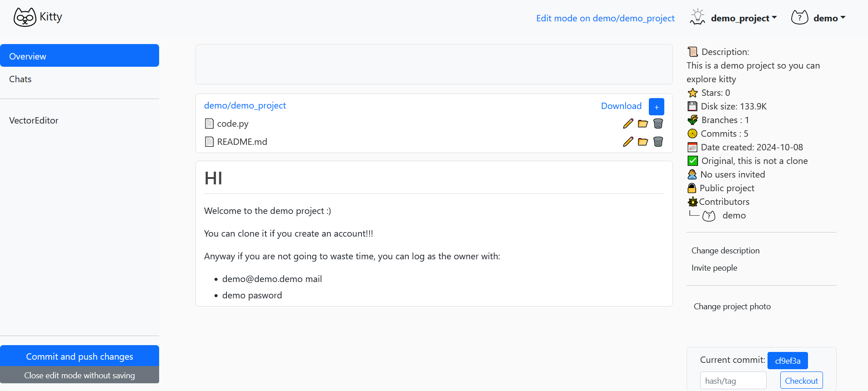
Task: Click the cf9ef3a commit hash button
Action: click(787, 360)
